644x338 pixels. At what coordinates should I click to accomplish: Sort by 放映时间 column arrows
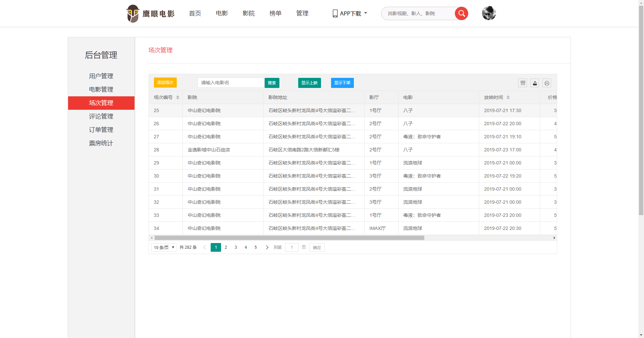point(508,97)
